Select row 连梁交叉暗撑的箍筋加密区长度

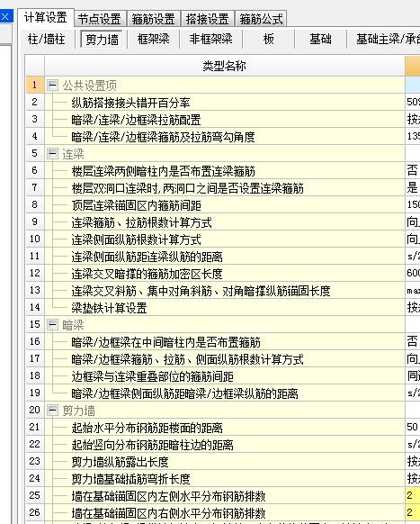[x=224, y=273]
